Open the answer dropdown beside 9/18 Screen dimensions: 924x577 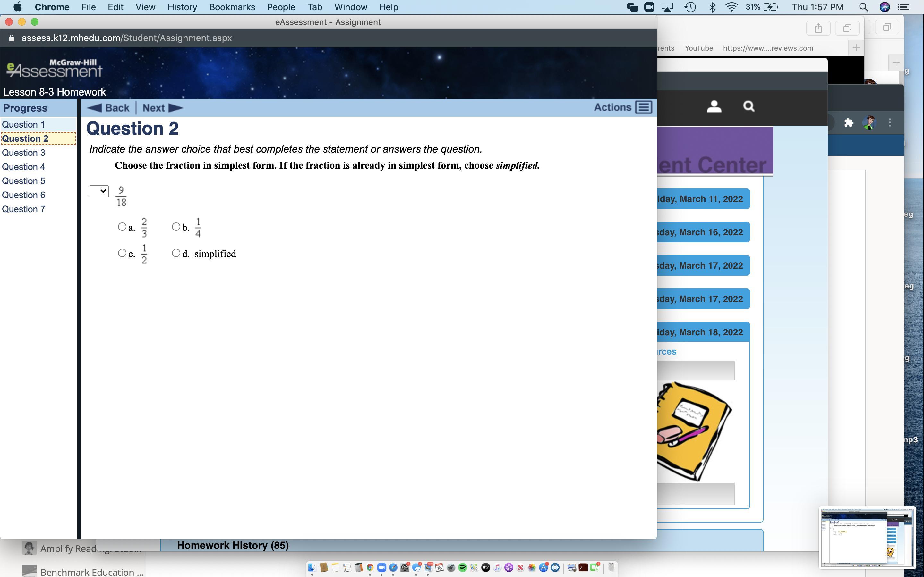[98, 191]
